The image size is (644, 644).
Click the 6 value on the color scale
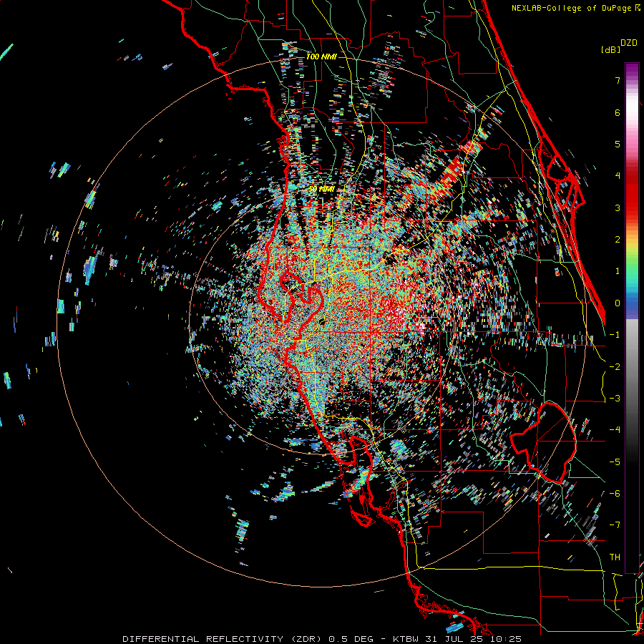(x=618, y=112)
